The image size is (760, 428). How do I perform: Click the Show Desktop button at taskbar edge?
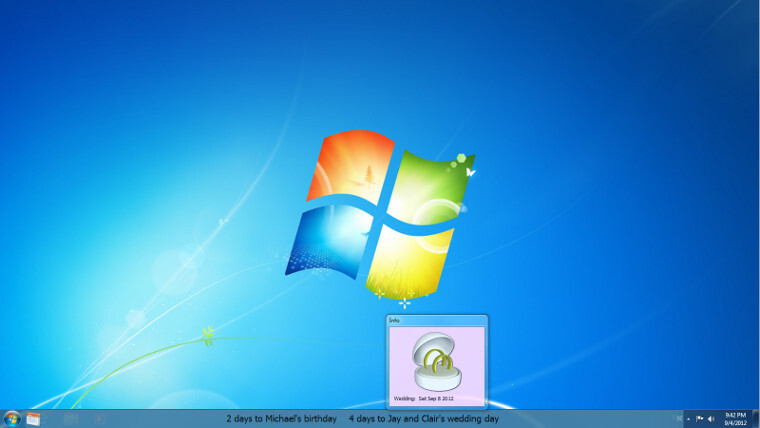pyautogui.click(x=756, y=419)
